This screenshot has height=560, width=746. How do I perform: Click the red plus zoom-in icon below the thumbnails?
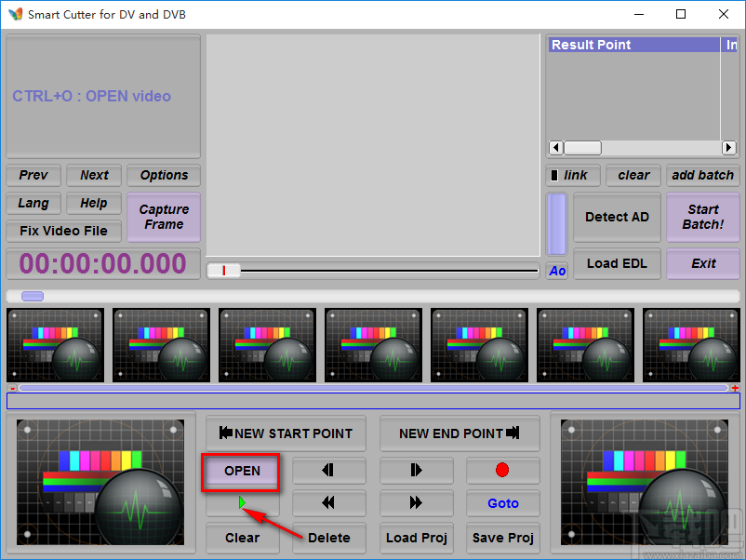tap(735, 388)
